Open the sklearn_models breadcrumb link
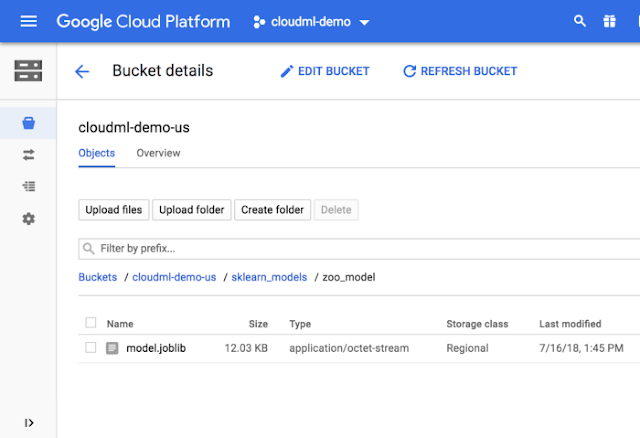The width and height of the screenshot is (640, 438). point(268,277)
